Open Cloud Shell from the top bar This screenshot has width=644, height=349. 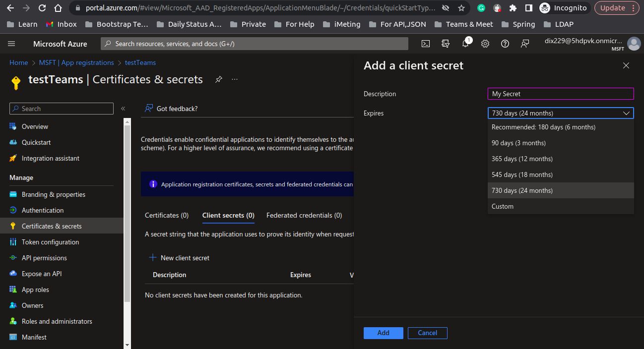tap(425, 44)
